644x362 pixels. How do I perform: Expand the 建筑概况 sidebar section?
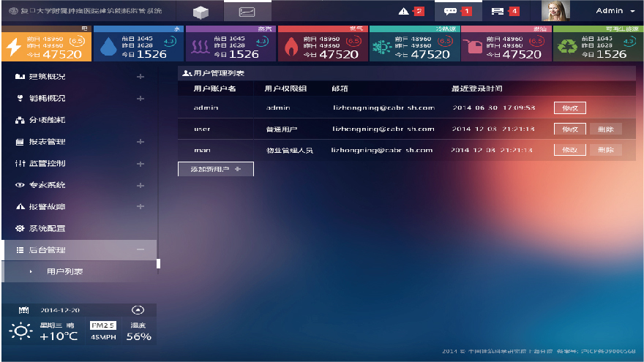(141, 77)
